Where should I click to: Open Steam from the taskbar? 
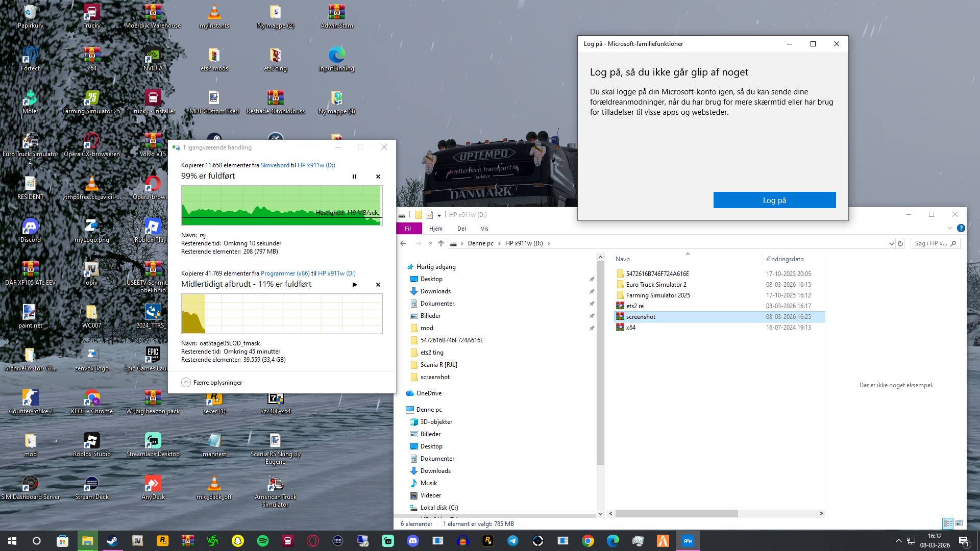click(112, 541)
